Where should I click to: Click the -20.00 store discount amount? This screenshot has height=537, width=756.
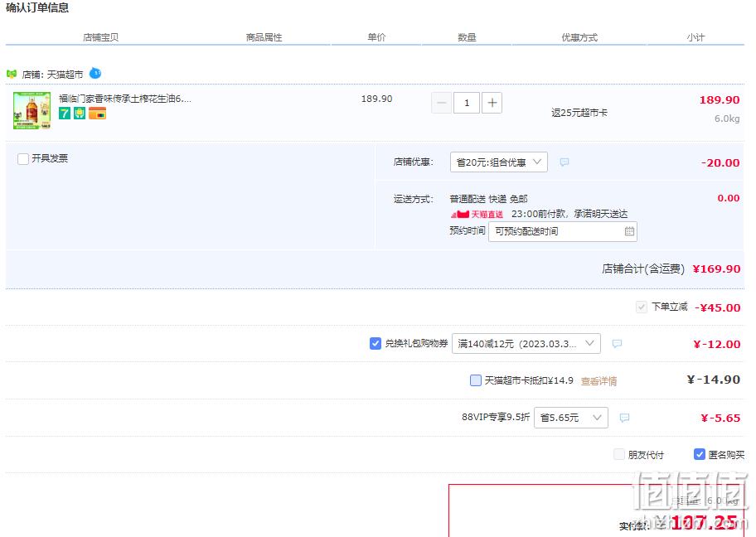point(720,163)
